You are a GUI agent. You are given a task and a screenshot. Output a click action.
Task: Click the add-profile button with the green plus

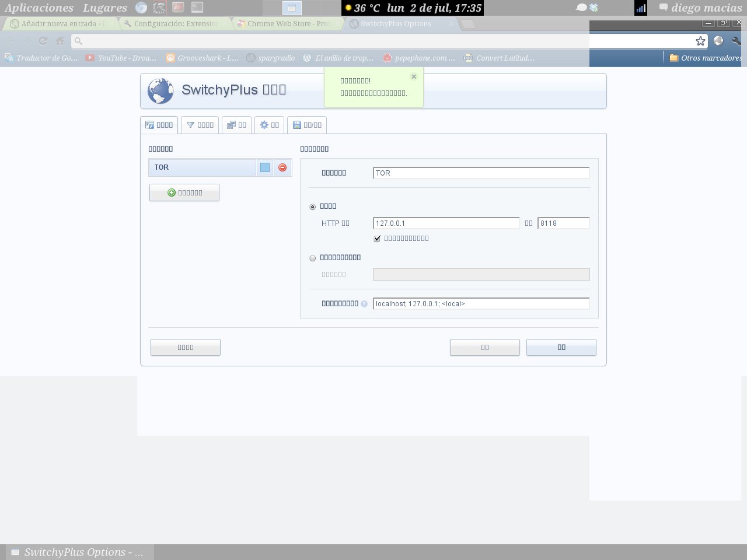click(184, 192)
